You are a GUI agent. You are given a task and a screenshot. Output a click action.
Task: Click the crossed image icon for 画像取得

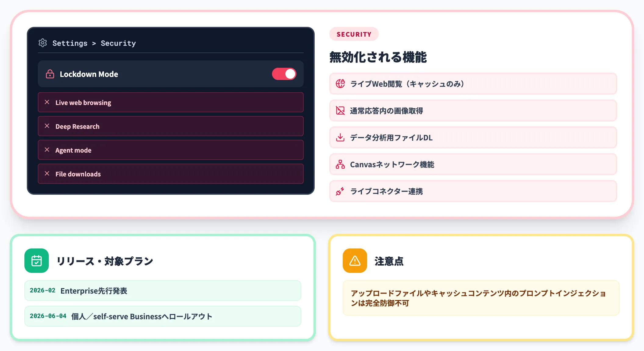click(340, 110)
